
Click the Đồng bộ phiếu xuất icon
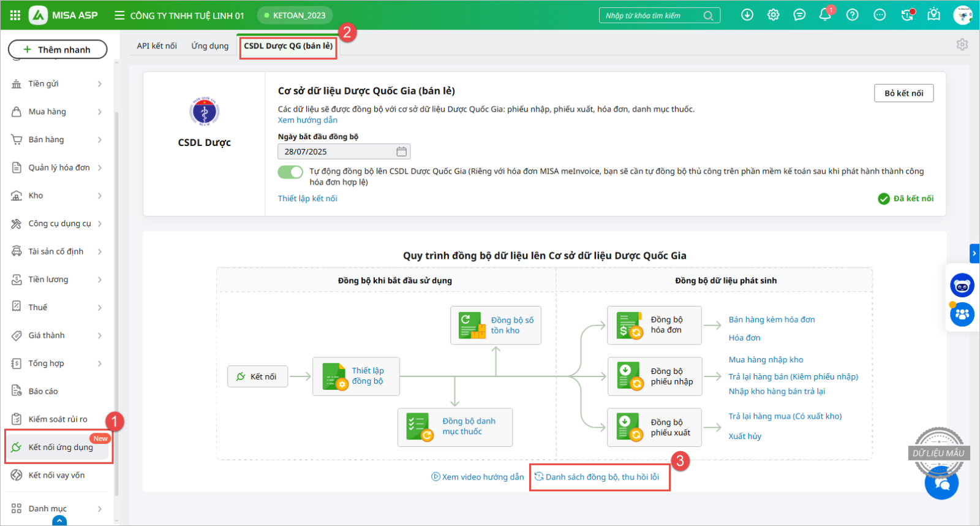pos(630,427)
